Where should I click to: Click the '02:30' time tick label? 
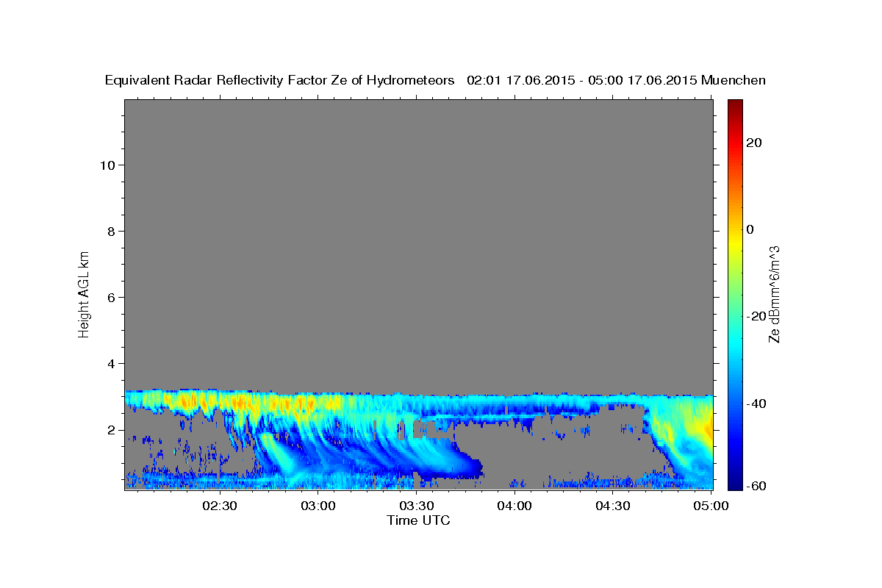point(220,506)
